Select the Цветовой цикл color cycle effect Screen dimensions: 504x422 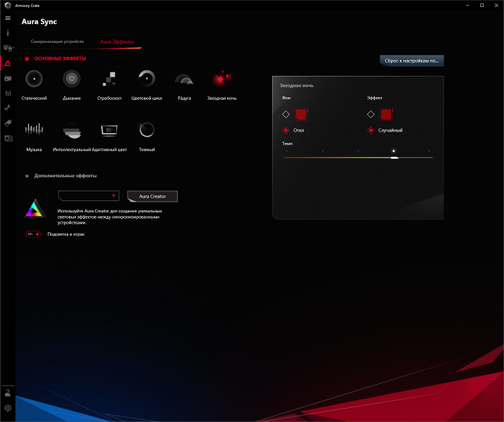(x=147, y=79)
